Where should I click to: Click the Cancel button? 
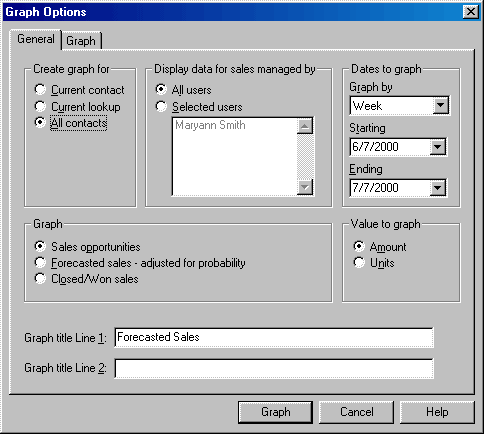tap(356, 412)
